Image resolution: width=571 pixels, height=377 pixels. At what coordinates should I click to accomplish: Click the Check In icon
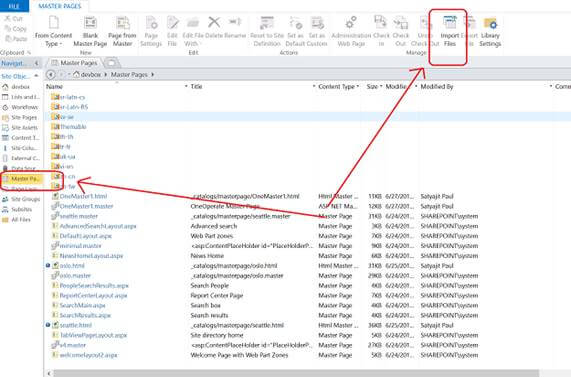381,23
